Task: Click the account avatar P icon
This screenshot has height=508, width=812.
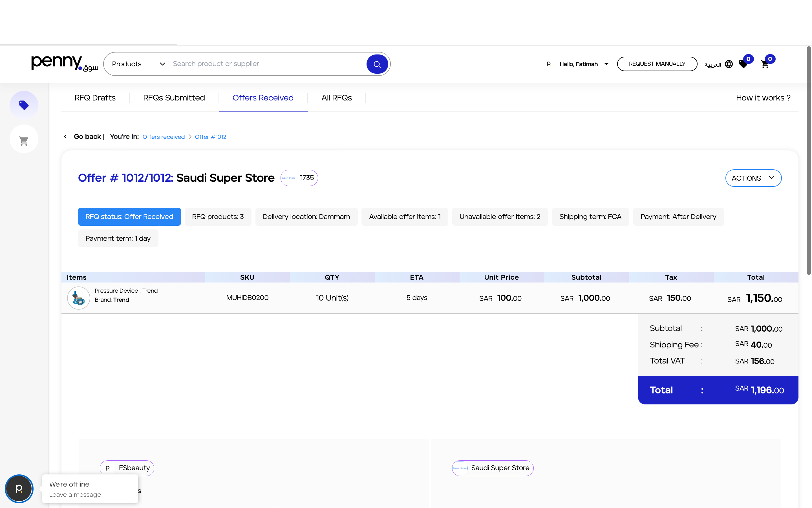Action: click(549, 64)
